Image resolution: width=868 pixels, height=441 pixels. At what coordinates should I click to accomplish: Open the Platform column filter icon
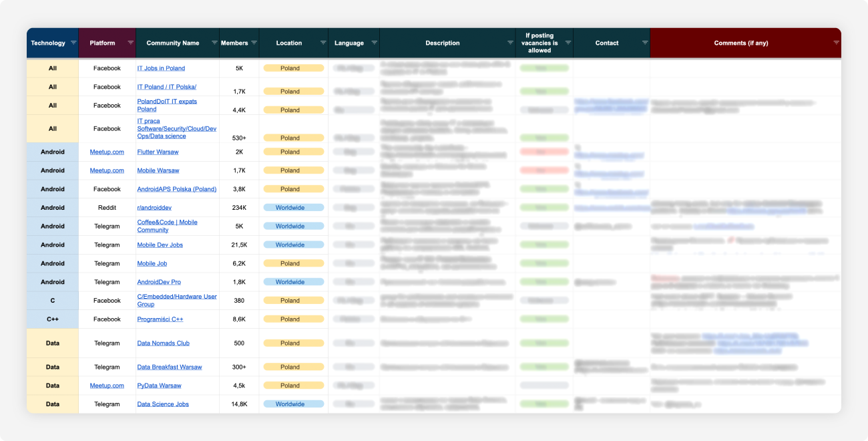point(130,43)
